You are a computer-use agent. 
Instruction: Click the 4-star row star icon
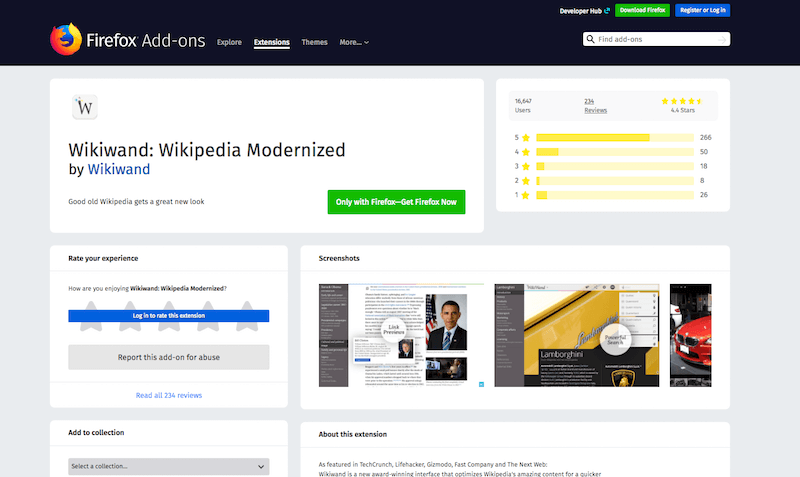(x=526, y=152)
